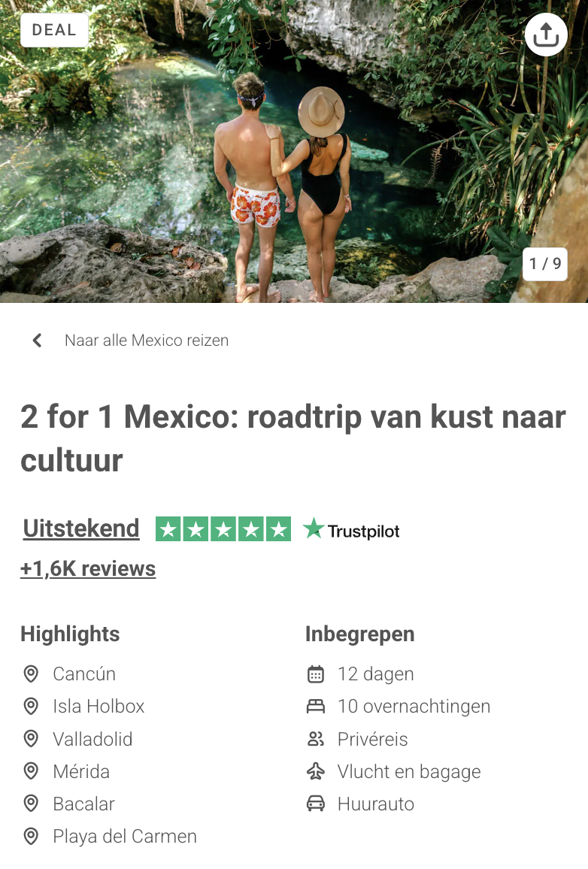Click the five green star rating
Image resolution: width=588 pixels, height=869 pixels.
223,528
